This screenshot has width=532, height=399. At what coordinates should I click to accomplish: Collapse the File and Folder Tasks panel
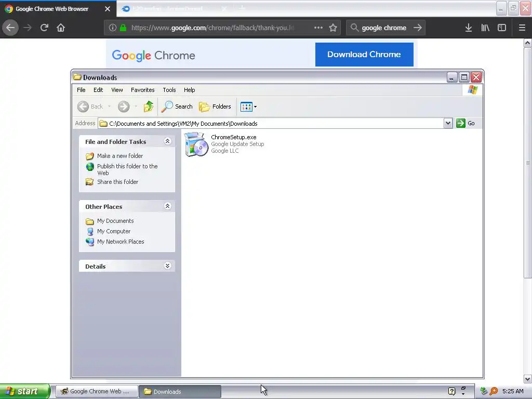point(167,141)
